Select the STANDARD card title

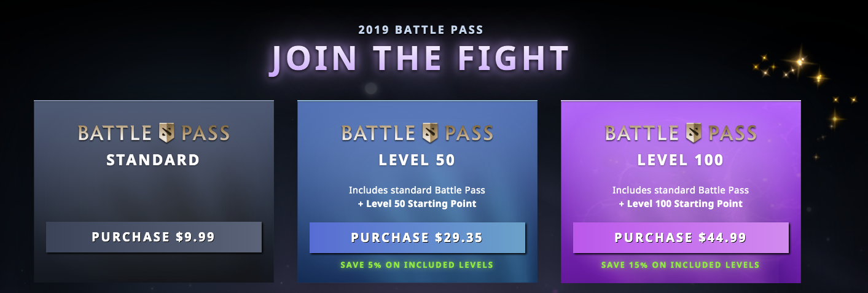[x=154, y=160]
